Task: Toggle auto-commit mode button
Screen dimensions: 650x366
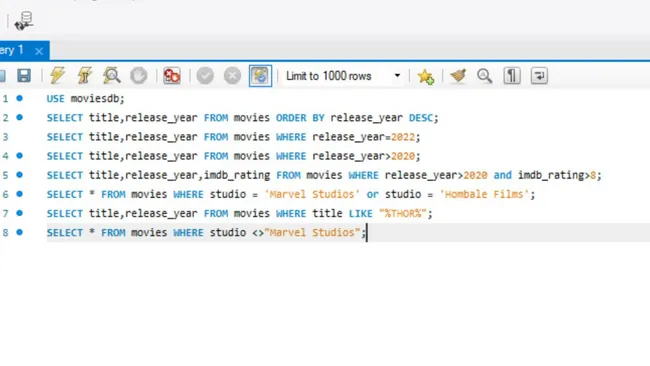Action: [x=260, y=76]
